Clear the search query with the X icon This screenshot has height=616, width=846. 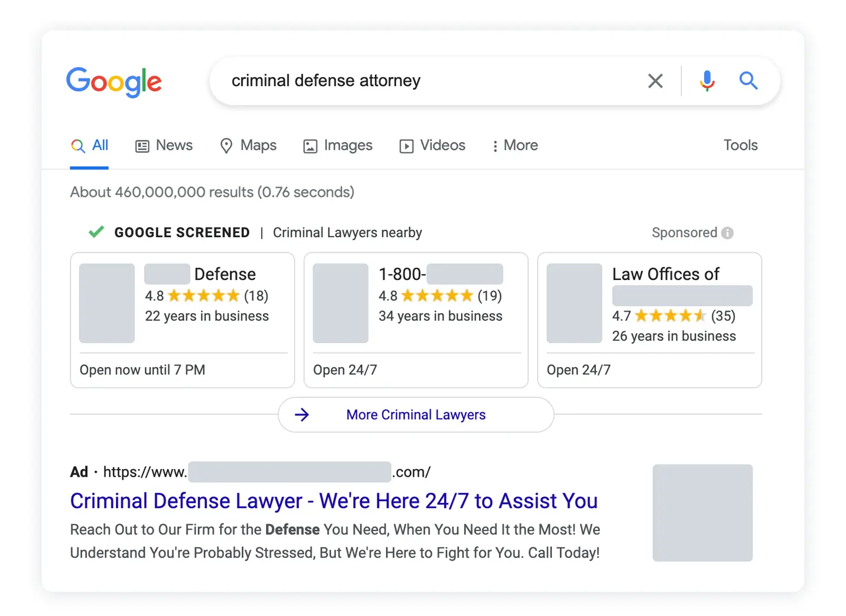(655, 81)
